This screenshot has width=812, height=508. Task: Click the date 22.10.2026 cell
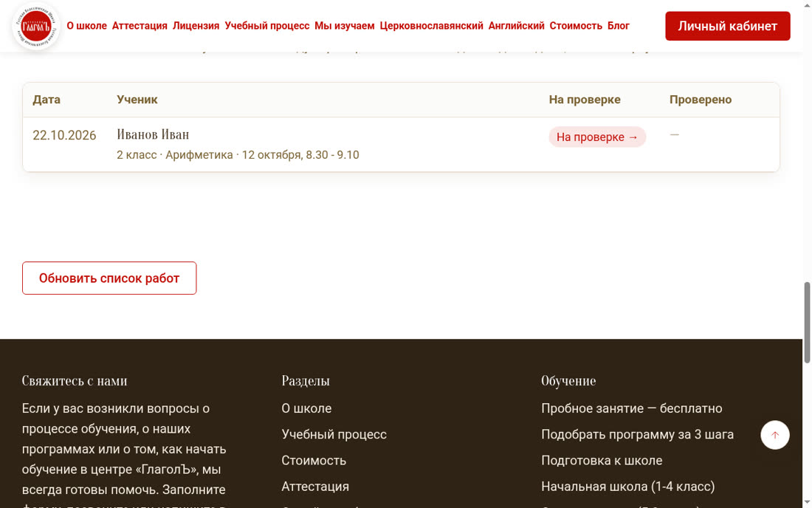pyautogui.click(x=64, y=135)
